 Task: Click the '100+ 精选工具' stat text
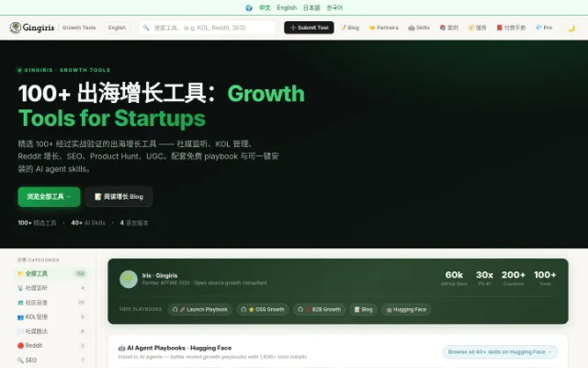37,223
